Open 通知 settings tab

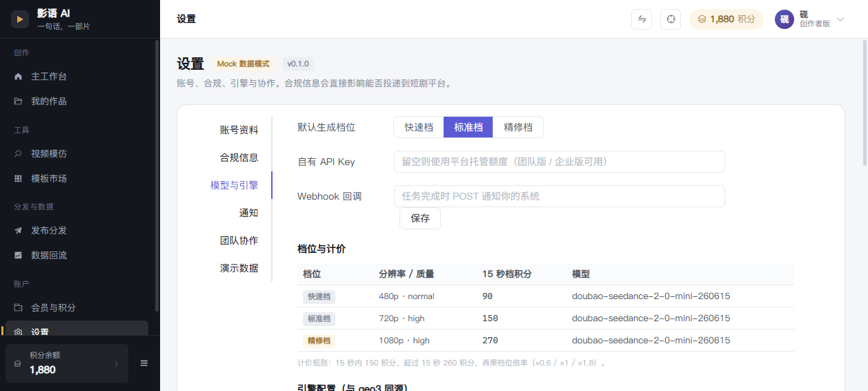(x=248, y=213)
